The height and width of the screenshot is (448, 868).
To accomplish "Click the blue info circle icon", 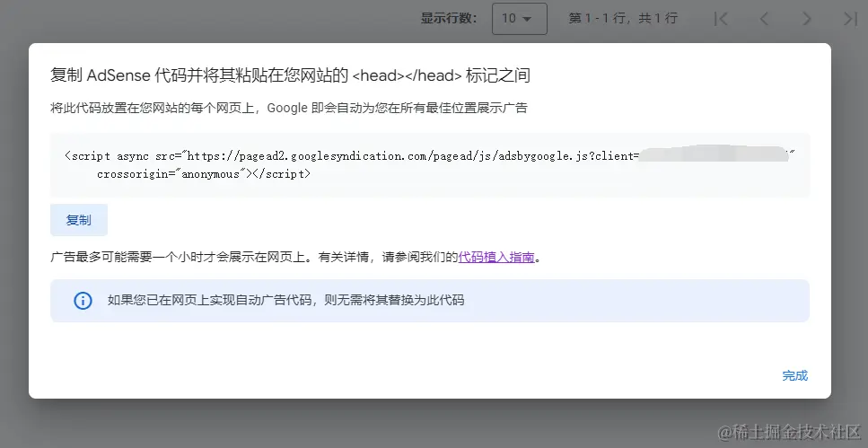I will pos(83,301).
